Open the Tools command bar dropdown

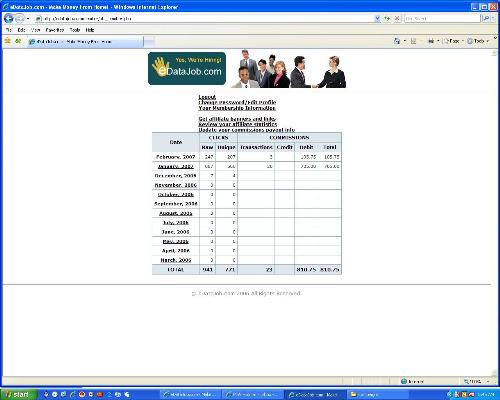coord(478,41)
